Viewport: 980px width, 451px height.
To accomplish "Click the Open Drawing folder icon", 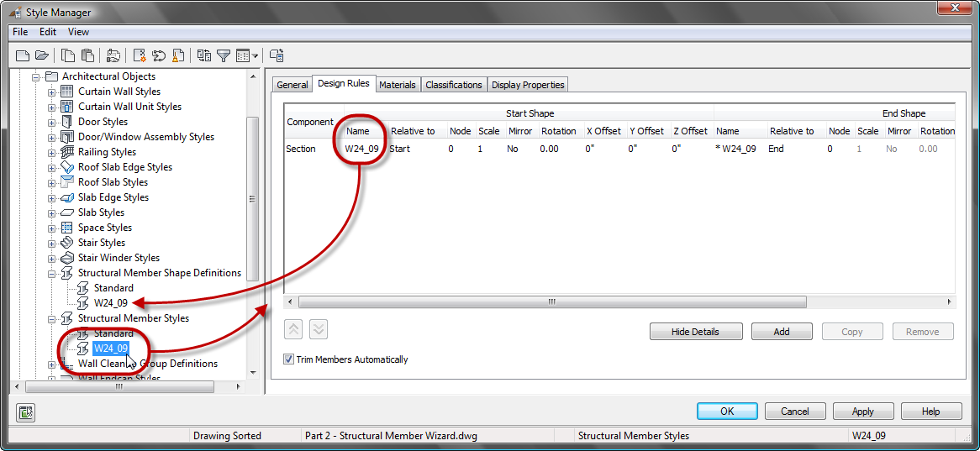I will pos(42,55).
